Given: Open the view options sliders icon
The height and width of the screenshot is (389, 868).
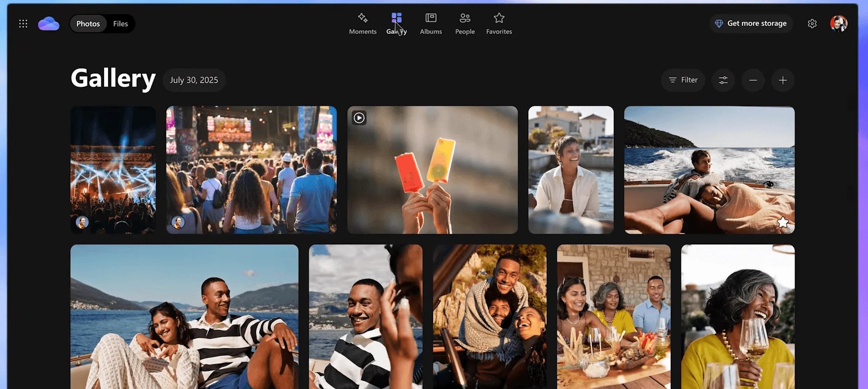Looking at the screenshot, I should tap(723, 80).
